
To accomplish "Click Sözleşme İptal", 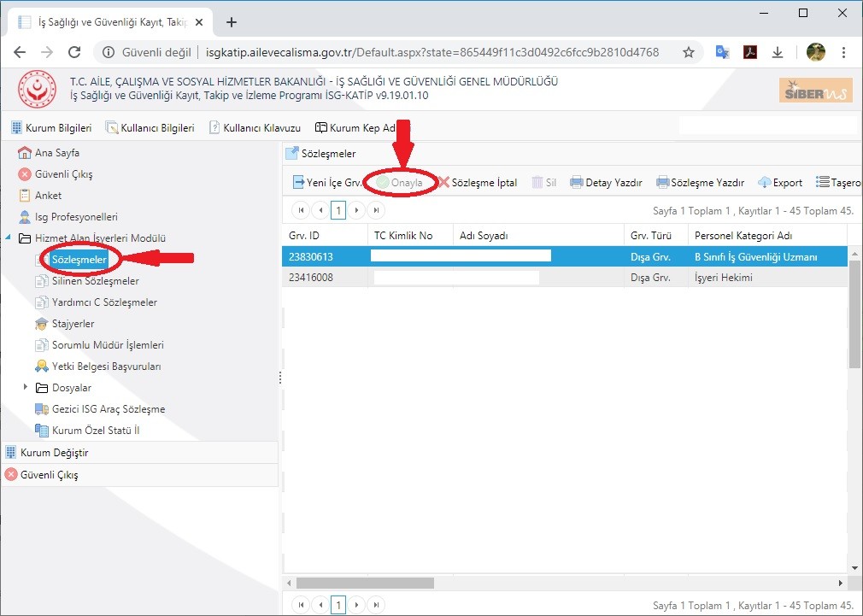I will 478,182.
